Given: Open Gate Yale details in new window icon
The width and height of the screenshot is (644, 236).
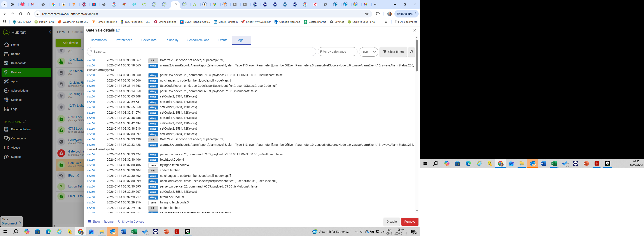Looking at the screenshot, I should [118, 30].
